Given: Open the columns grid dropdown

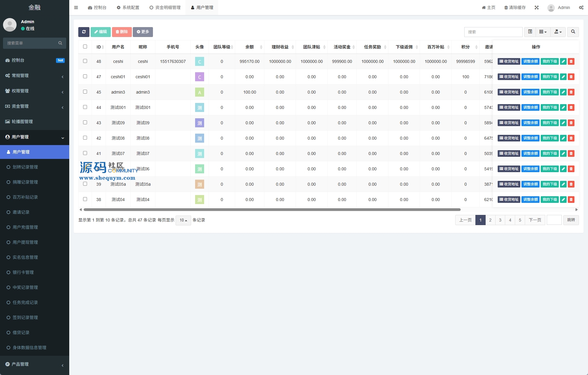Looking at the screenshot, I should coord(543,32).
